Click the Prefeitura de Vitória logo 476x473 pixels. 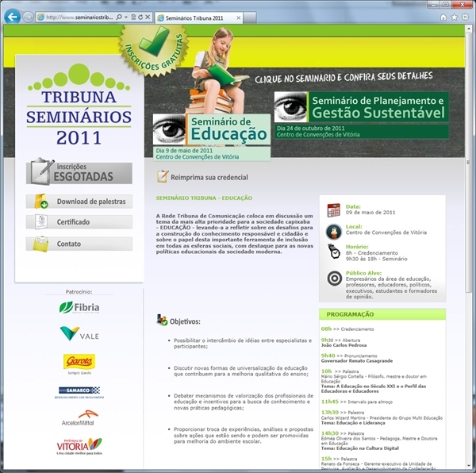(x=79, y=446)
